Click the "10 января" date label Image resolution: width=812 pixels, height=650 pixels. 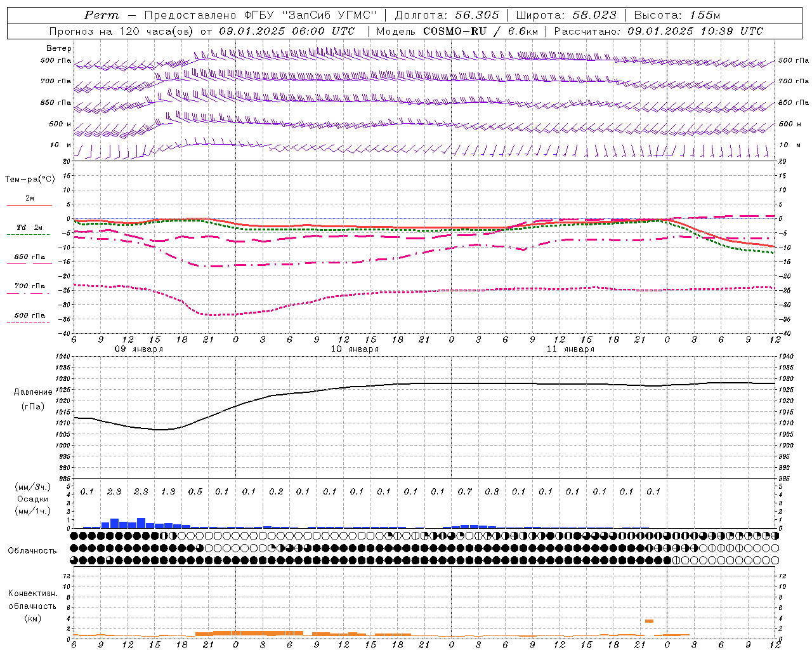point(355,349)
